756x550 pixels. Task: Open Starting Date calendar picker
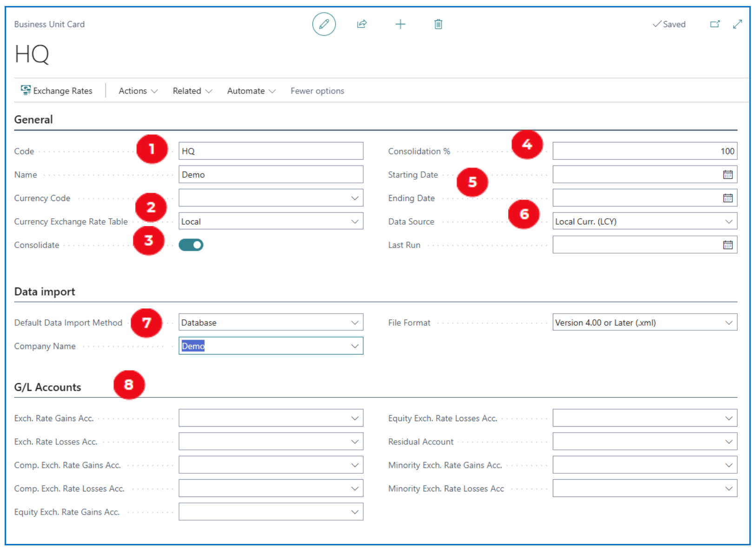[x=728, y=174]
